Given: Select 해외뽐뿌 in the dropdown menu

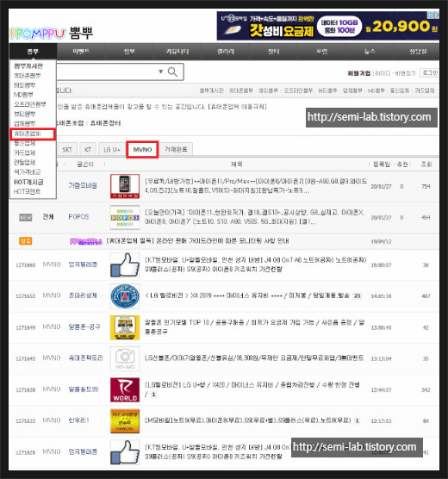Looking at the screenshot, I should pos(24,85).
